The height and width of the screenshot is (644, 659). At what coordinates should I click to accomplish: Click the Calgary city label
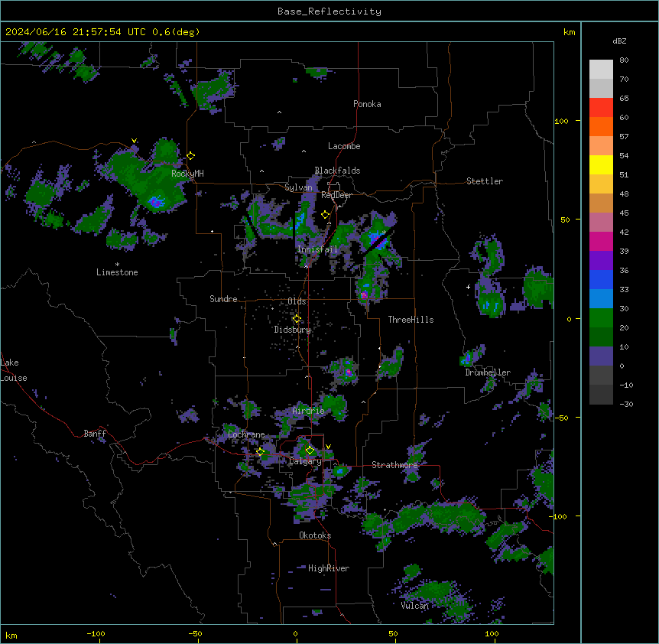point(306,461)
